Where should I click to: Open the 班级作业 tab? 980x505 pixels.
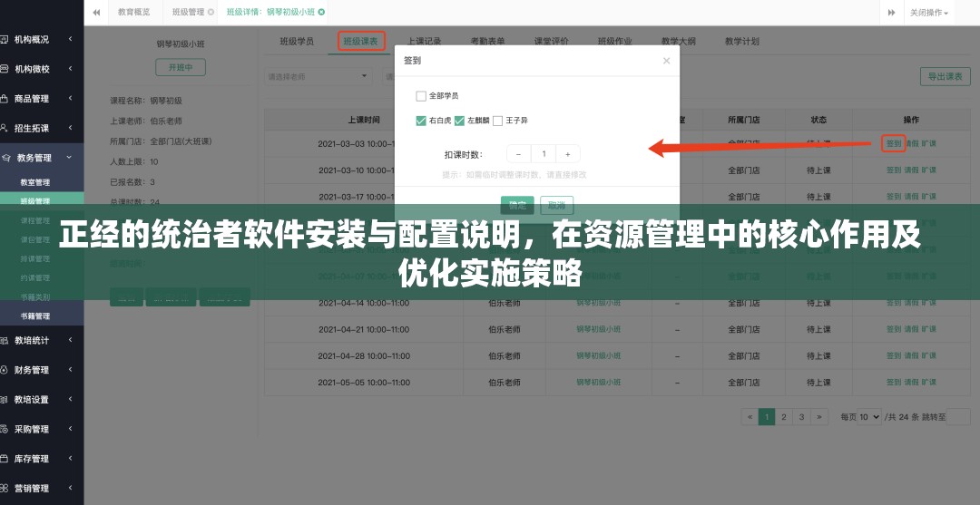pos(615,42)
